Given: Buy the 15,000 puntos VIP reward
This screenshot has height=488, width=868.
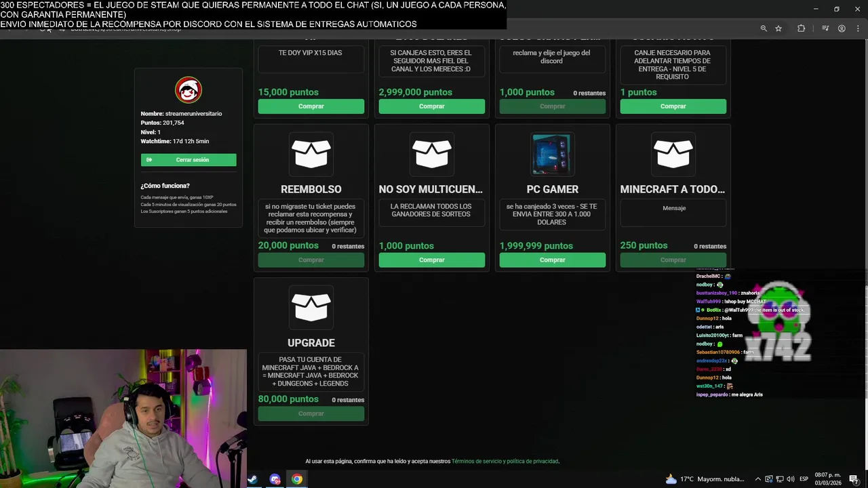Looking at the screenshot, I should click(311, 106).
